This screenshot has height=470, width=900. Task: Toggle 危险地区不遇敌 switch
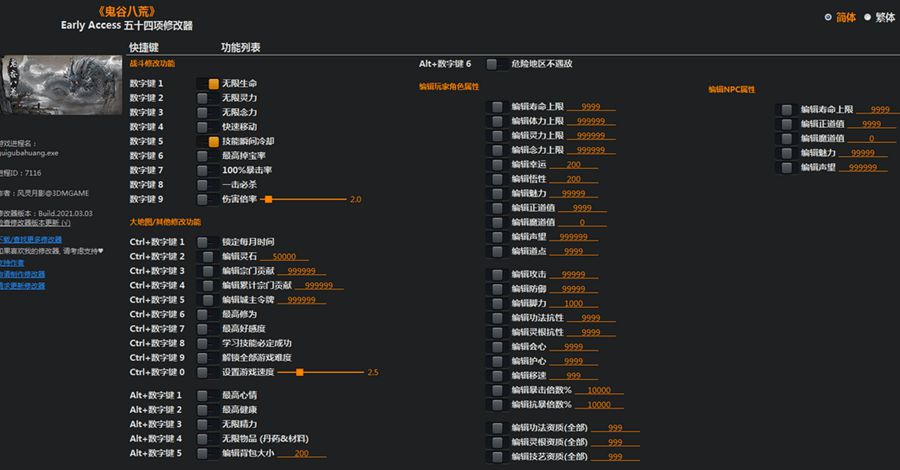click(x=492, y=64)
